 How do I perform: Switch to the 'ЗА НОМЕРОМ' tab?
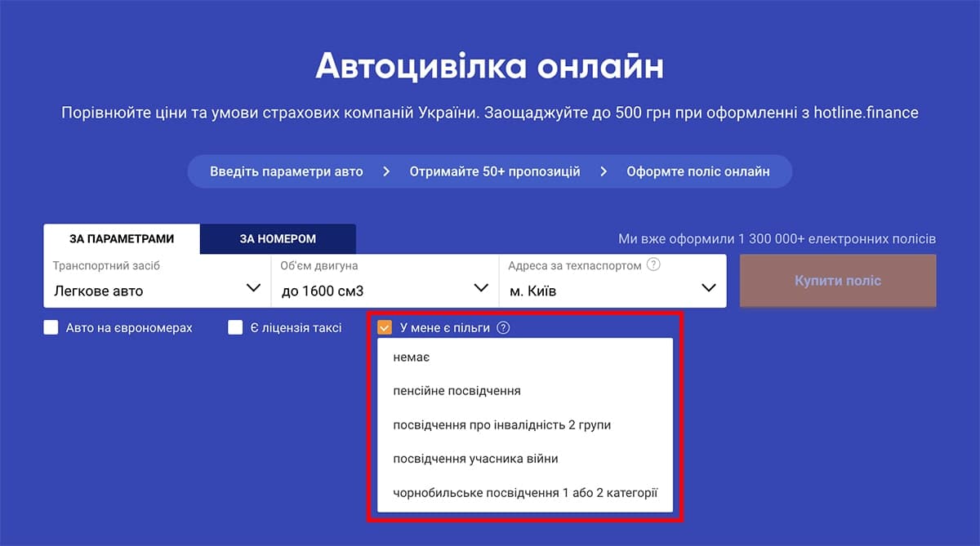point(278,239)
